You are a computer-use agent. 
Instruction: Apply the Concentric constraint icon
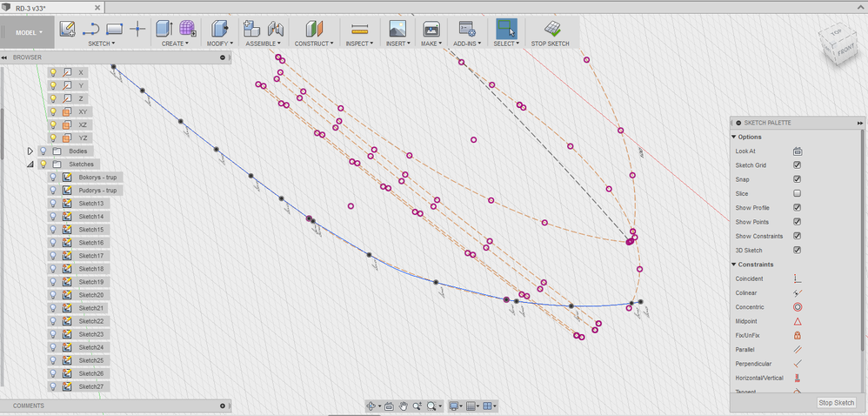click(x=798, y=307)
